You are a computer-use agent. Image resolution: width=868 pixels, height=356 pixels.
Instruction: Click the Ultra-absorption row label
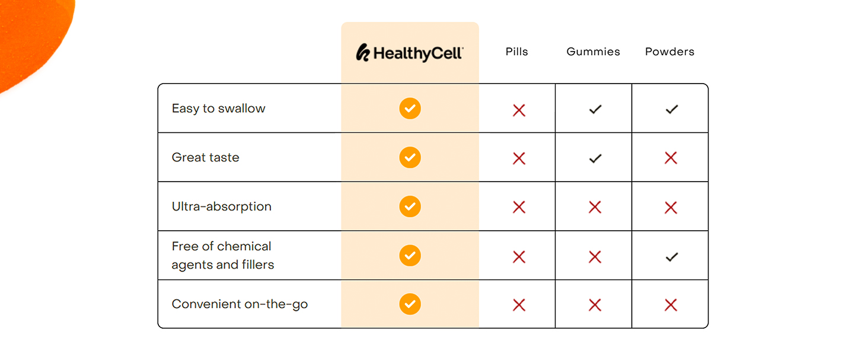(x=221, y=206)
